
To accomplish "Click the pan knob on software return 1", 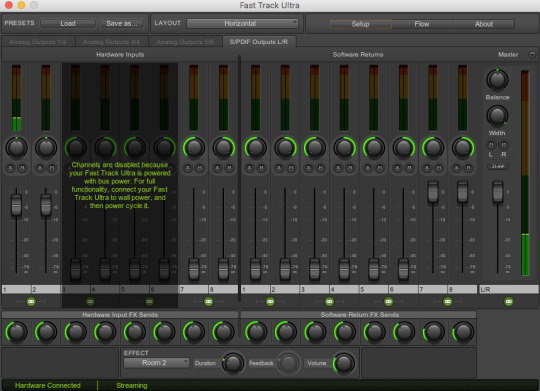I will [x=256, y=148].
